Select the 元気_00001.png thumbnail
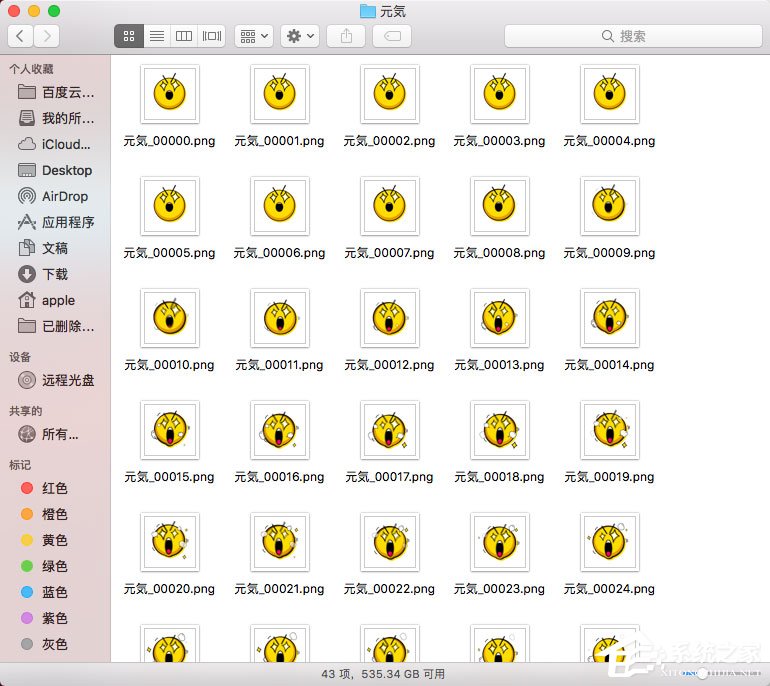This screenshot has height=686, width=770. (x=280, y=94)
